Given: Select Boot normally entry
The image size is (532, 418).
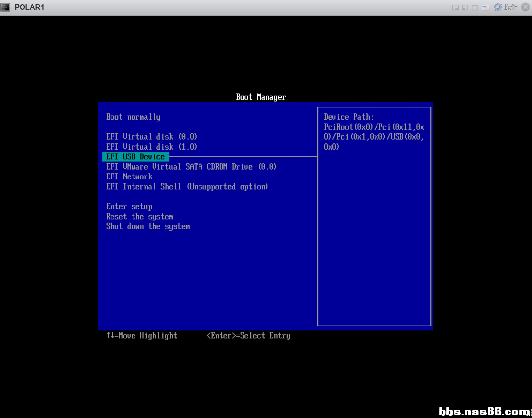Looking at the screenshot, I should pos(133,117).
